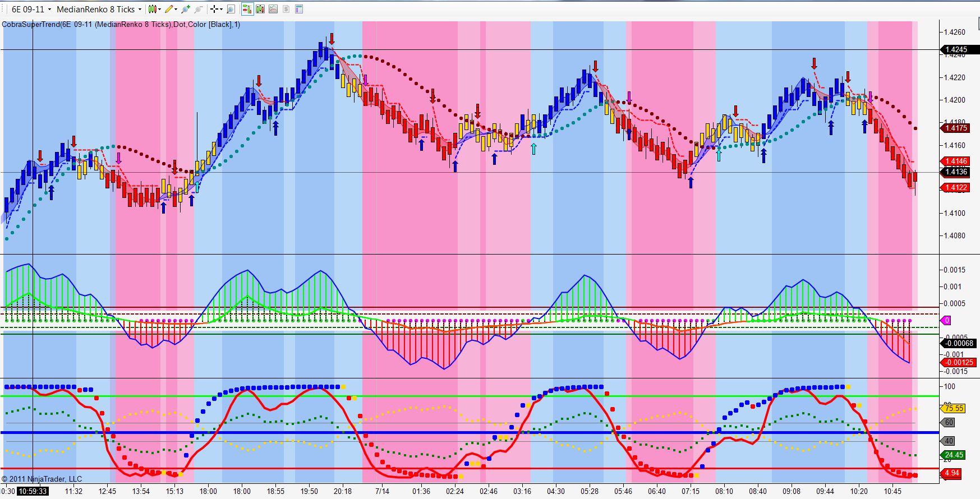
Task: Click the greyed zoom out icon
Action: [199, 9]
